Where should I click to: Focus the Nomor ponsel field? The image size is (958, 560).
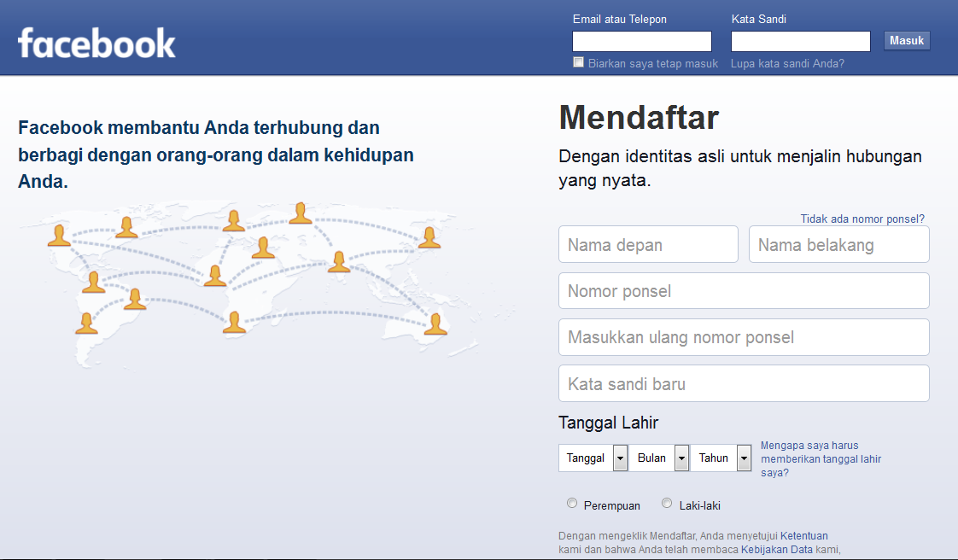(x=744, y=291)
